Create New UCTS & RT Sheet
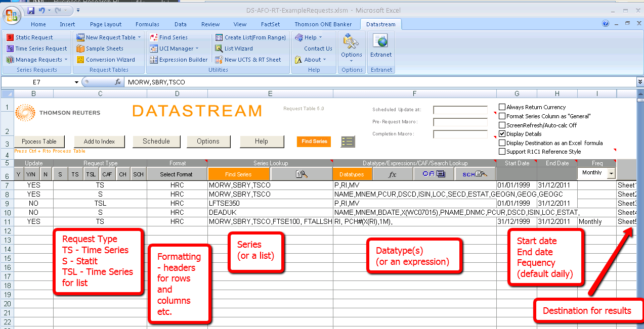This screenshot has width=644, height=329. (248, 60)
